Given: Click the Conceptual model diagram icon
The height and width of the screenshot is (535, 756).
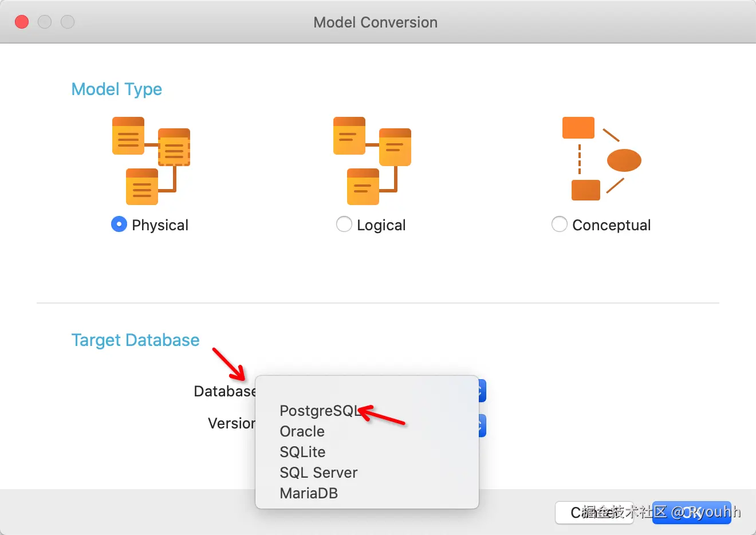Looking at the screenshot, I should (601, 159).
